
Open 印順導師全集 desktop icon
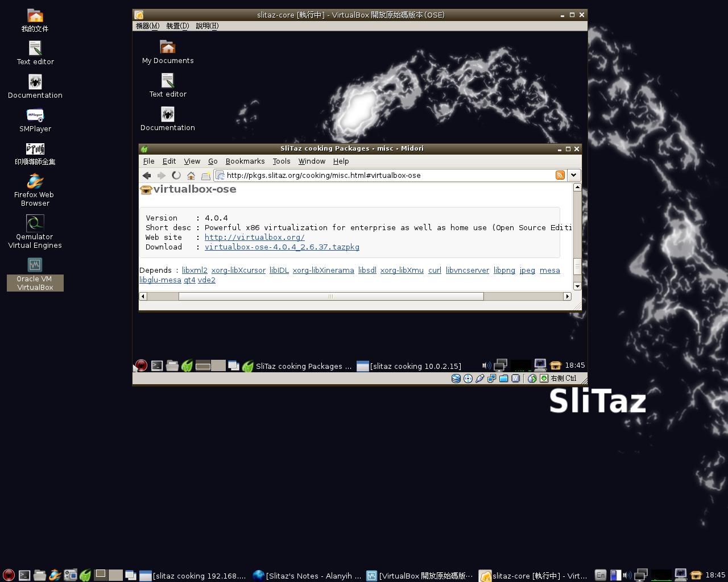point(35,154)
